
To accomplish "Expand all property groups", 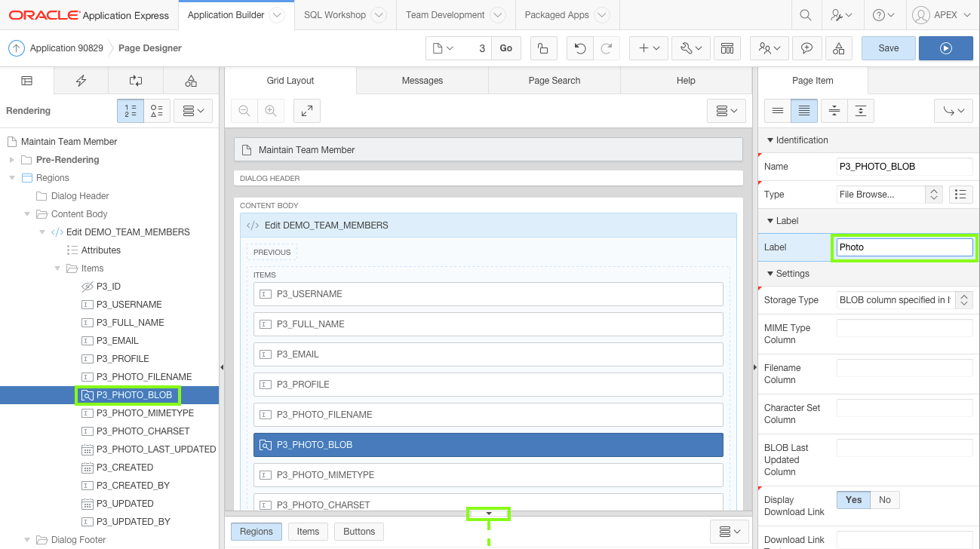I will (861, 111).
